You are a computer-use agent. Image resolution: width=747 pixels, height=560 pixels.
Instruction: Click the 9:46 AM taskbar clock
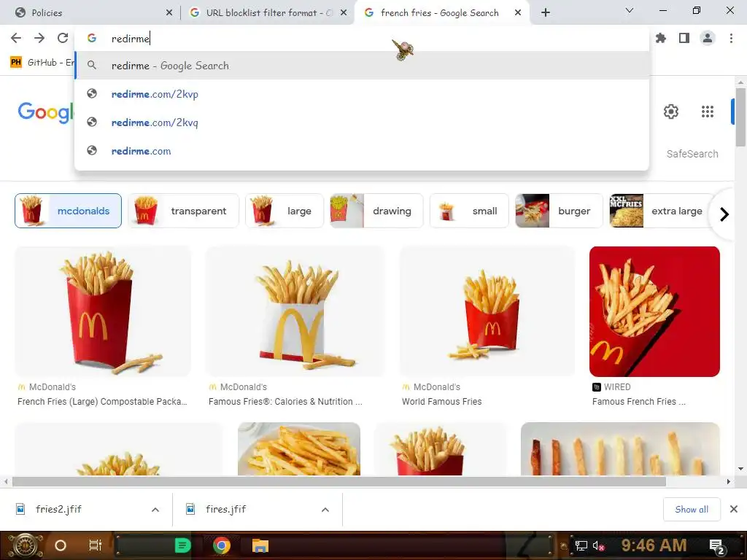654,545
